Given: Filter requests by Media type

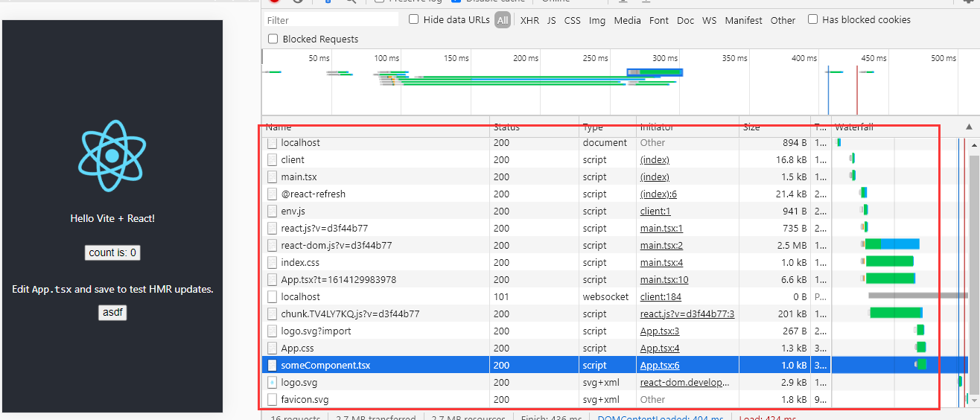Looking at the screenshot, I should click(627, 20).
